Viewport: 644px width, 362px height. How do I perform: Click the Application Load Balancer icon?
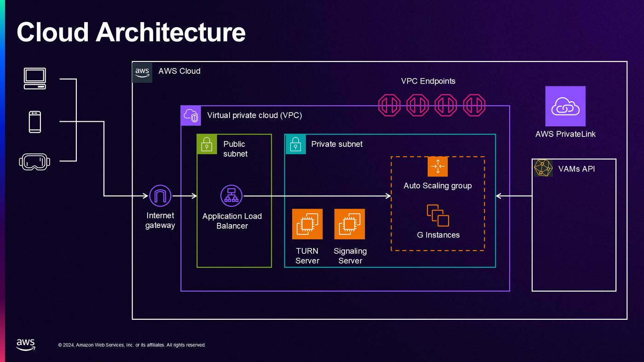[231, 196]
